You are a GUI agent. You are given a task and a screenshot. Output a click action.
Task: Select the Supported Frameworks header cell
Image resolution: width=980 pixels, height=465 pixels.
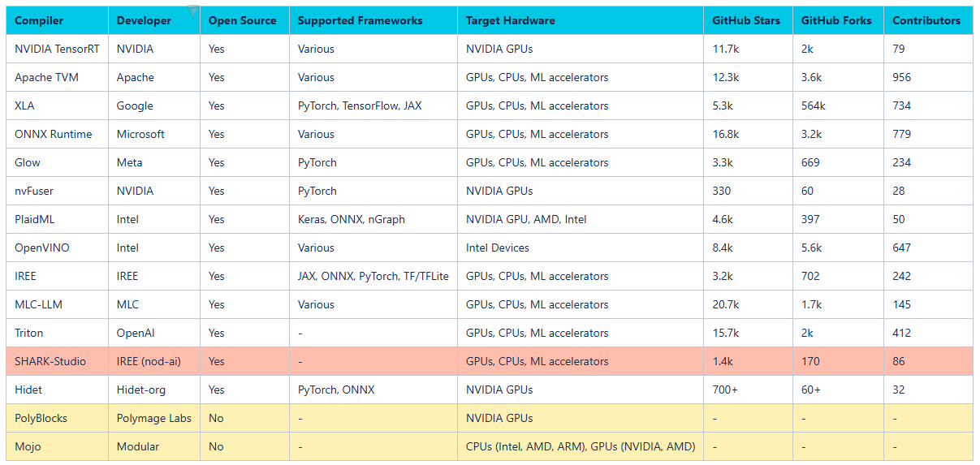tap(373, 20)
